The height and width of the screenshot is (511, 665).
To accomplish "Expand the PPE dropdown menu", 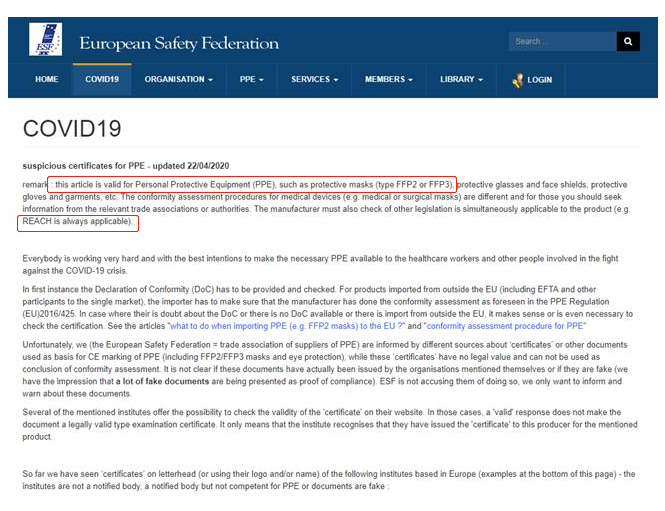I will point(253,80).
